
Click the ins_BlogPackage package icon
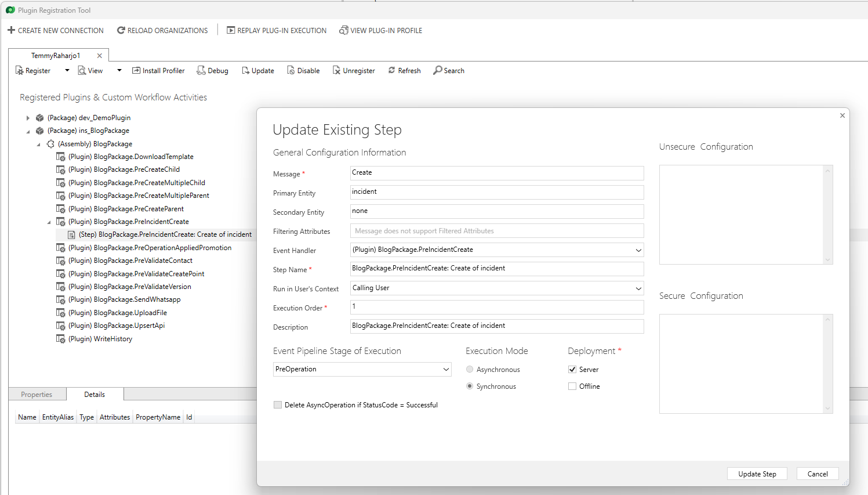(40, 131)
